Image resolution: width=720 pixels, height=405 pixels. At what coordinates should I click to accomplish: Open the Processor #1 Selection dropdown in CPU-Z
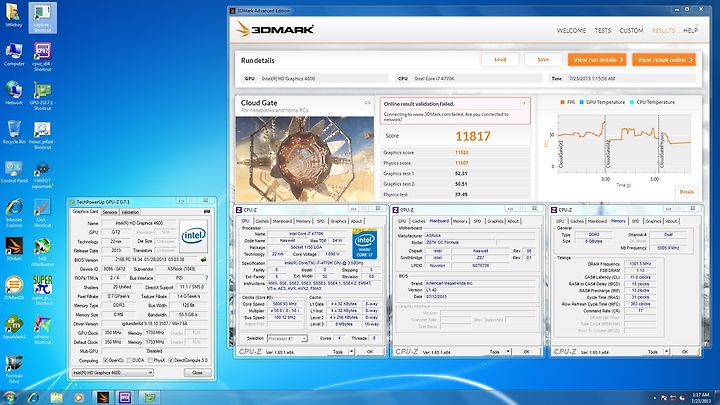click(287, 338)
